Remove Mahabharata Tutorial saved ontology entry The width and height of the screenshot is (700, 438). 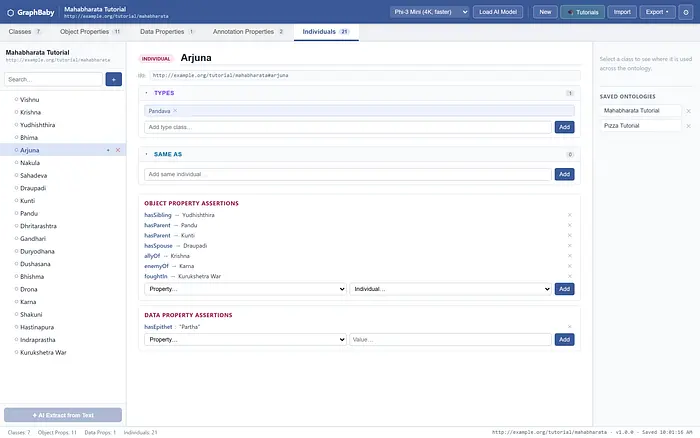[x=688, y=111]
